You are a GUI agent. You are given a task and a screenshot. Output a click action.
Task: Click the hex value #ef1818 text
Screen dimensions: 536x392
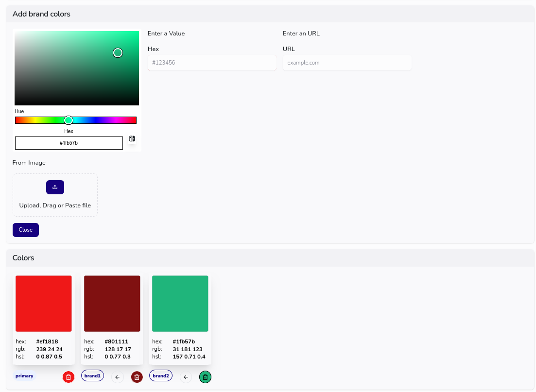[47, 341]
